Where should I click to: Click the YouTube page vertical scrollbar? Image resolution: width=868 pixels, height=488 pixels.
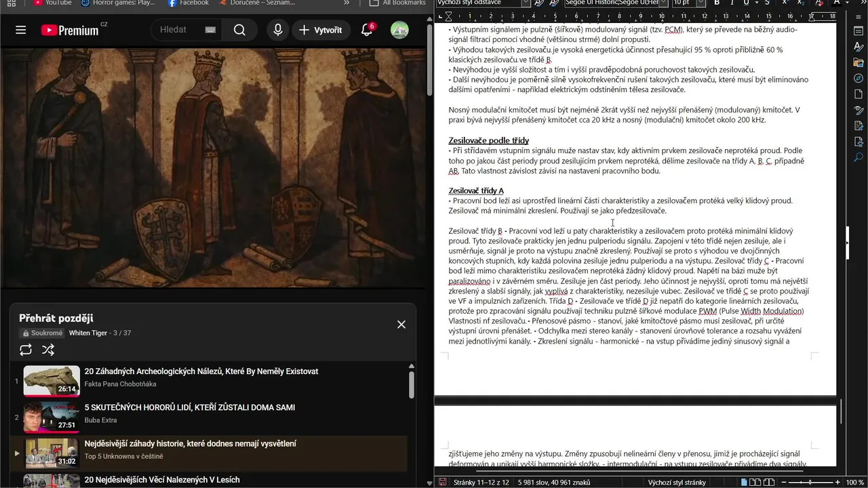(x=429, y=61)
